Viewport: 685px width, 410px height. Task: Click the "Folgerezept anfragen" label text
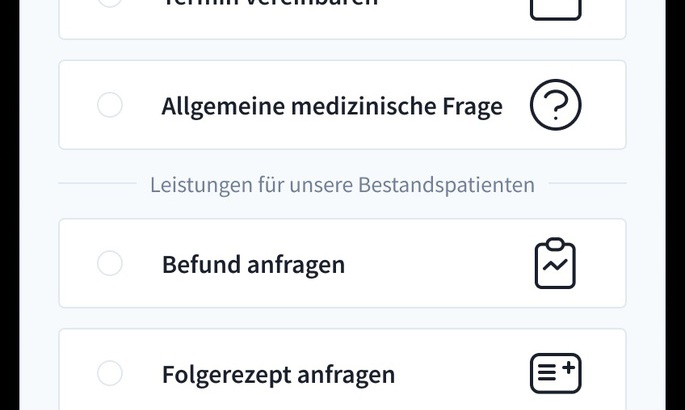click(x=278, y=375)
